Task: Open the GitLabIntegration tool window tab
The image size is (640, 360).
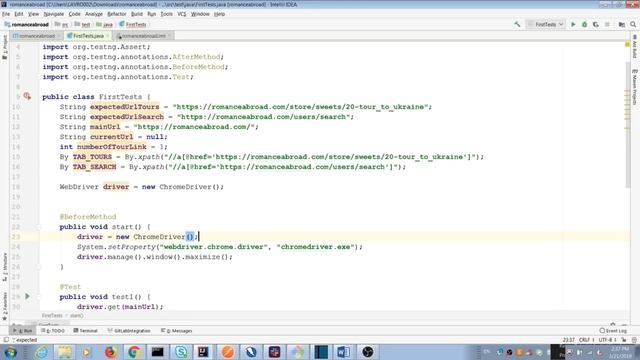Action: [x=129, y=331]
